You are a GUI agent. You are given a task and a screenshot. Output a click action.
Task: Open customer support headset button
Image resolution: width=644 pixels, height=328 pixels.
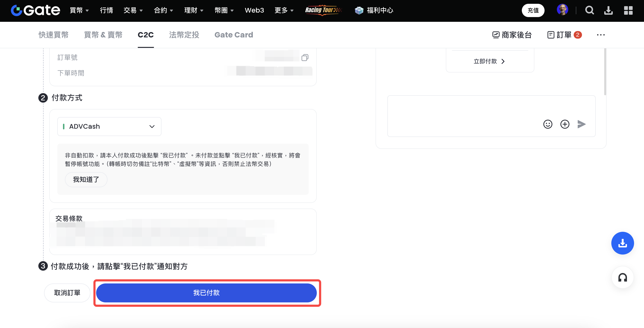(x=622, y=278)
